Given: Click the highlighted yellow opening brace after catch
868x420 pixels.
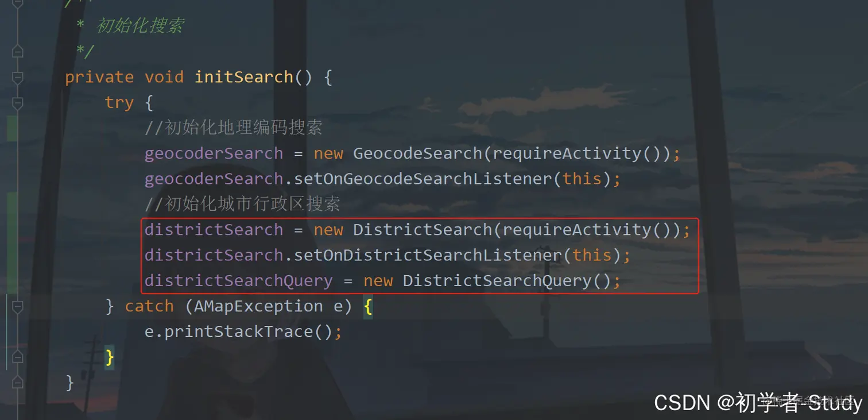Looking at the screenshot, I should [368, 307].
